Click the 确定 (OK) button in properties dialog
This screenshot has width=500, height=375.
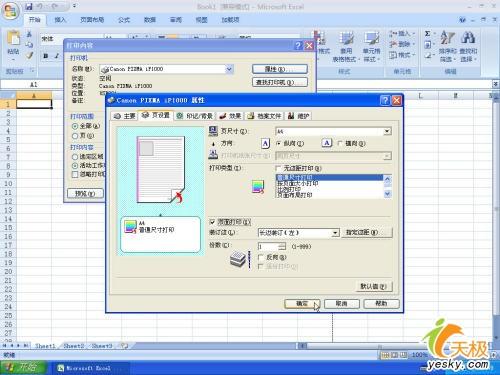click(302, 304)
